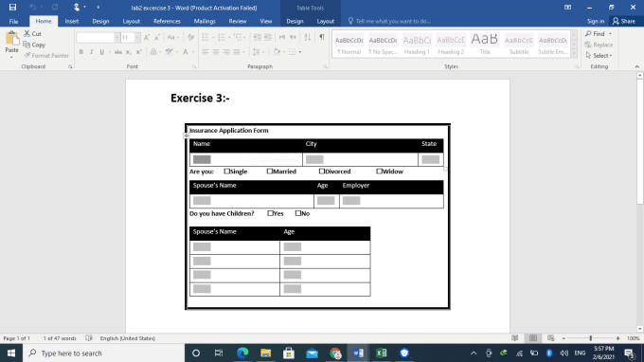
Task: Switch to Web Layout view in status bar
Action: click(551, 338)
